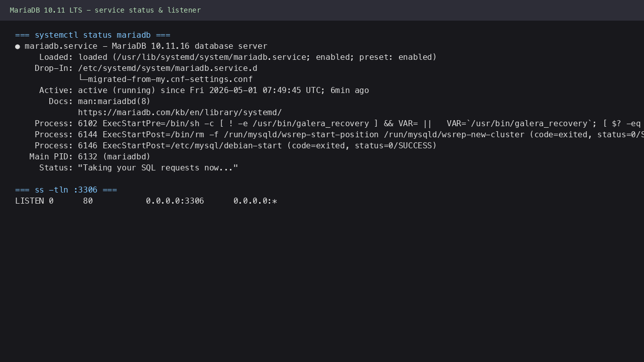Click the man:mariadbd(8) reference

(114, 102)
